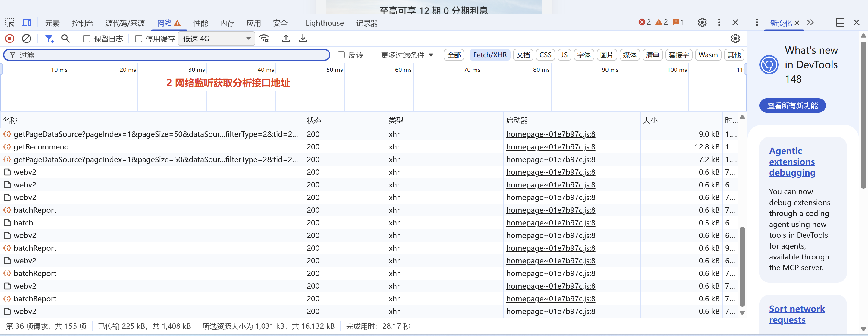This screenshot has height=336, width=868.
Task: Open the Agentic extensions debugging link
Action: coord(792,162)
